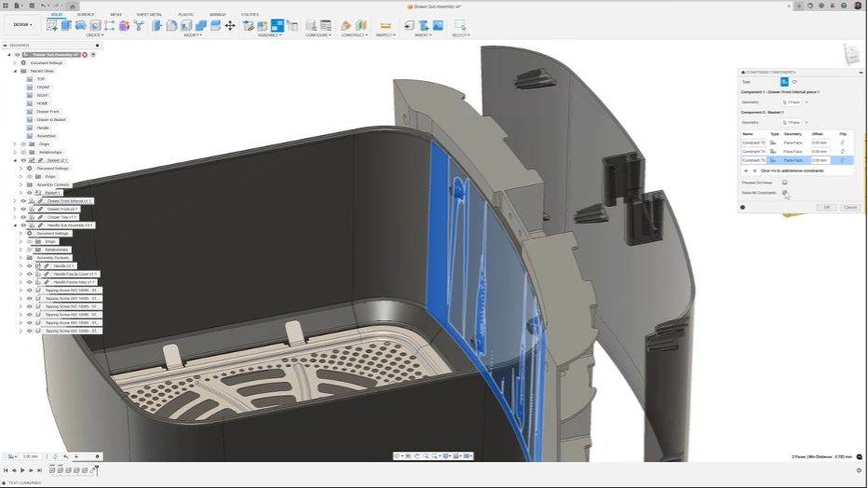Switch to the Plastic tab

pos(186,14)
